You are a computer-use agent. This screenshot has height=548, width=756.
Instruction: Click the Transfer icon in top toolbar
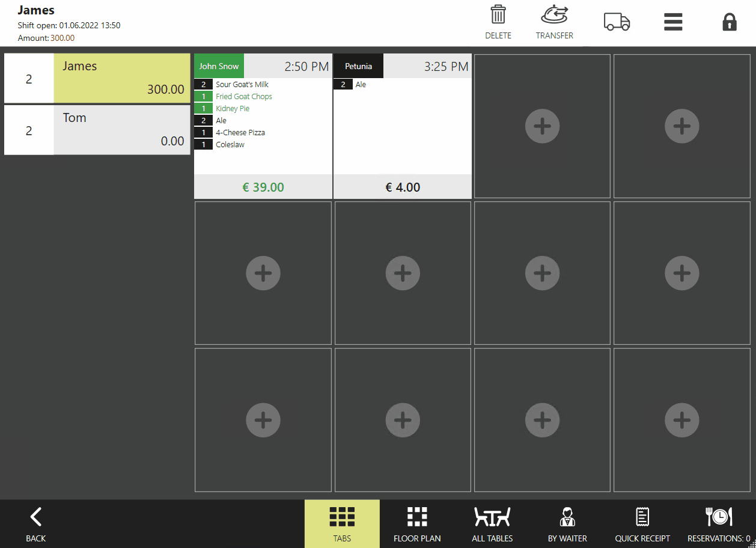pyautogui.click(x=554, y=16)
